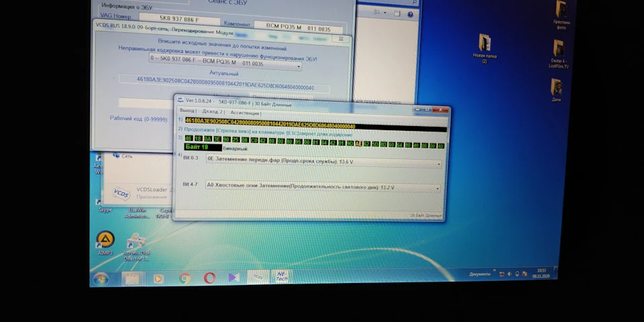This screenshot has height=322, width=644.
Task: Select byte cell 46 in the byte row
Action: tap(188, 138)
